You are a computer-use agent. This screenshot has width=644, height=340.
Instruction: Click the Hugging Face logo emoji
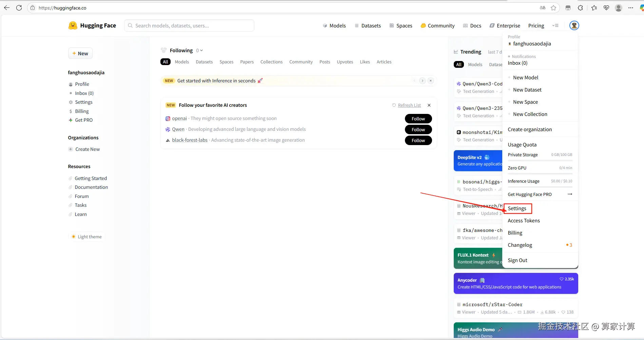click(x=73, y=25)
